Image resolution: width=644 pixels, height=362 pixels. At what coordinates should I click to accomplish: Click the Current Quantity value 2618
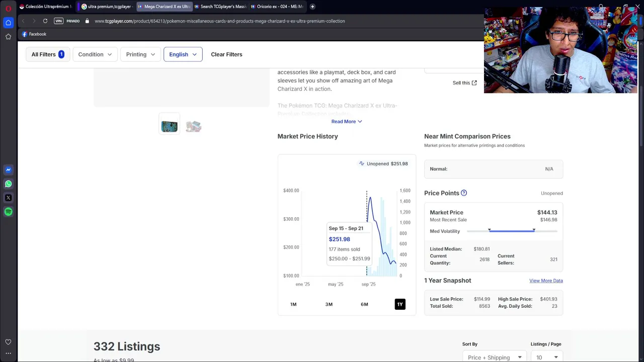click(485, 259)
